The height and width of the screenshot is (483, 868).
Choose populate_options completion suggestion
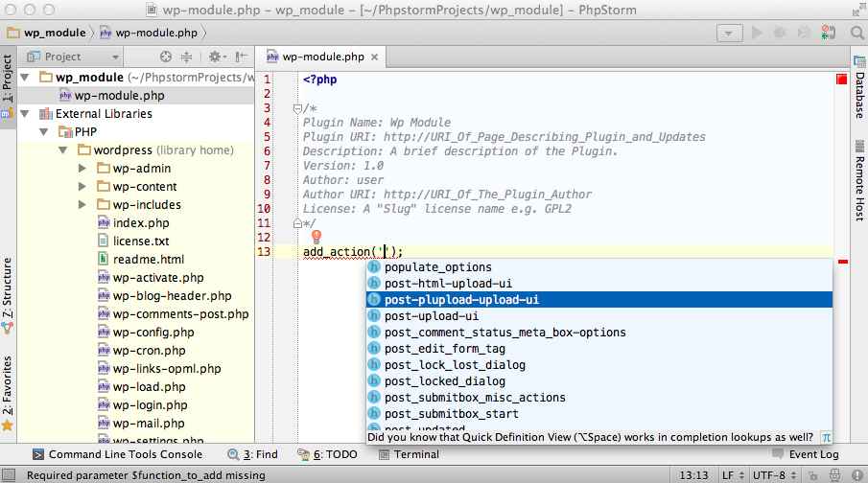pyautogui.click(x=599, y=267)
